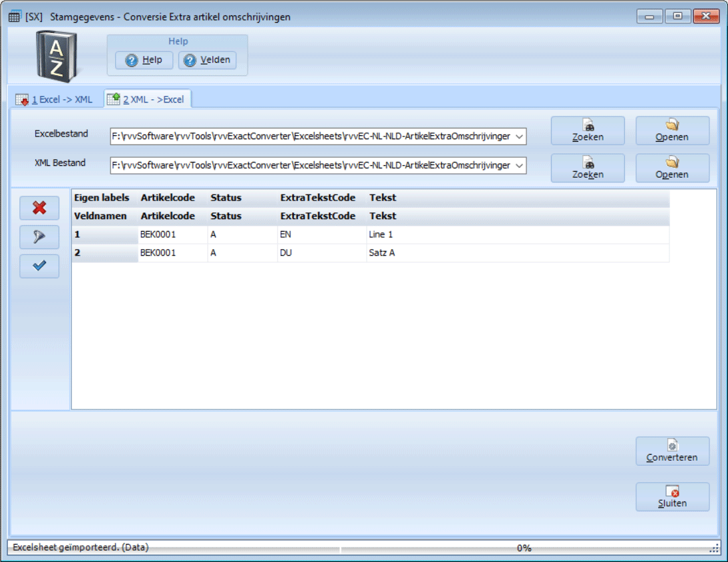Viewport: 728px width, 562px height.
Task: Select row number 2 in the grid
Action: (x=105, y=253)
